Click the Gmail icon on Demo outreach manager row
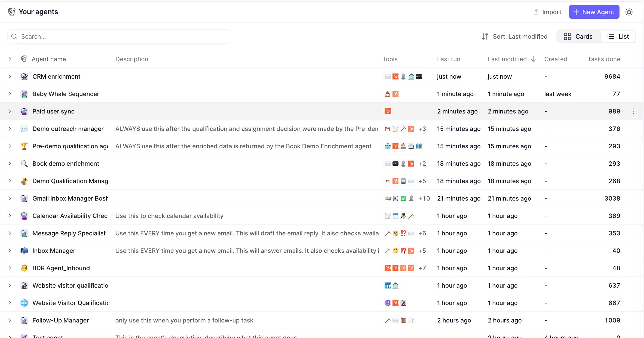 (x=387, y=129)
